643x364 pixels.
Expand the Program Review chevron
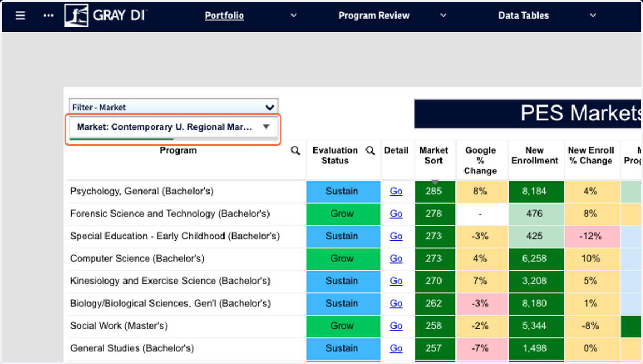443,16
